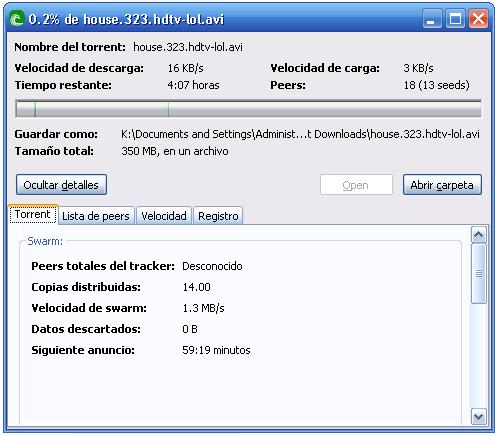Click the download progress bar
Image resolution: width=497 pixels, height=436 pixels.
pos(248,108)
